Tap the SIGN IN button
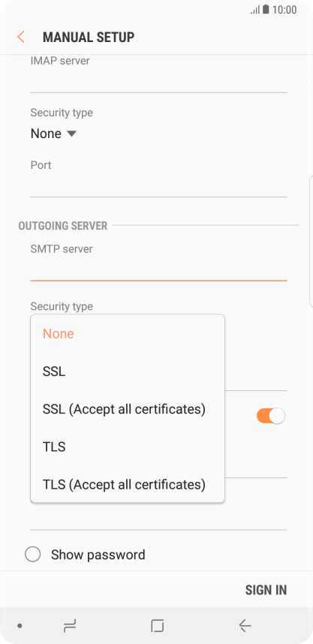The width and height of the screenshot is (313, 644). [x=266, y=590]
